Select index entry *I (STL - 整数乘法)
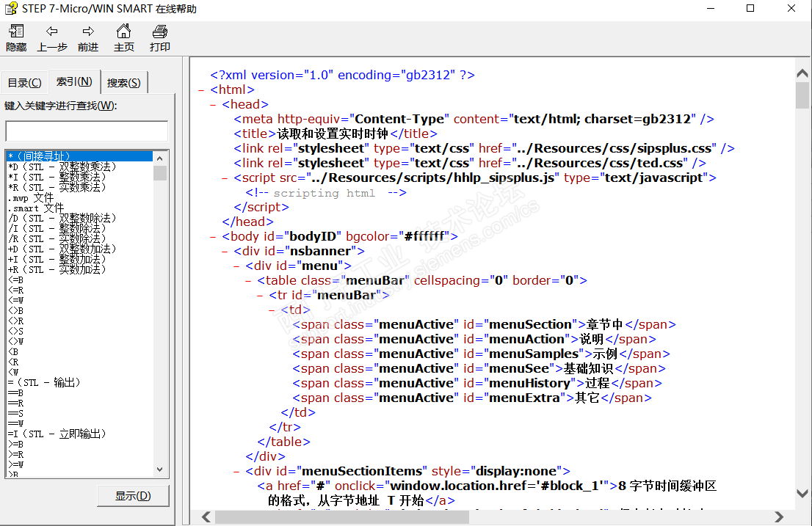 tap(57, 177)
